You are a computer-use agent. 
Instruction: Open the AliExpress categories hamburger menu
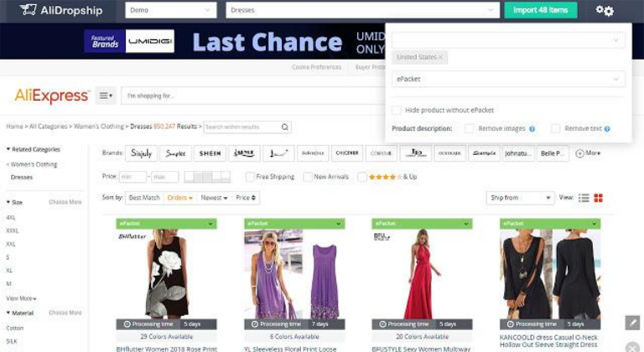[106, 96]
